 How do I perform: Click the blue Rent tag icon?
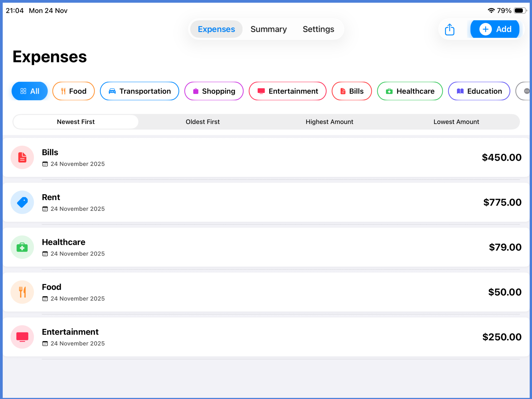22,202
